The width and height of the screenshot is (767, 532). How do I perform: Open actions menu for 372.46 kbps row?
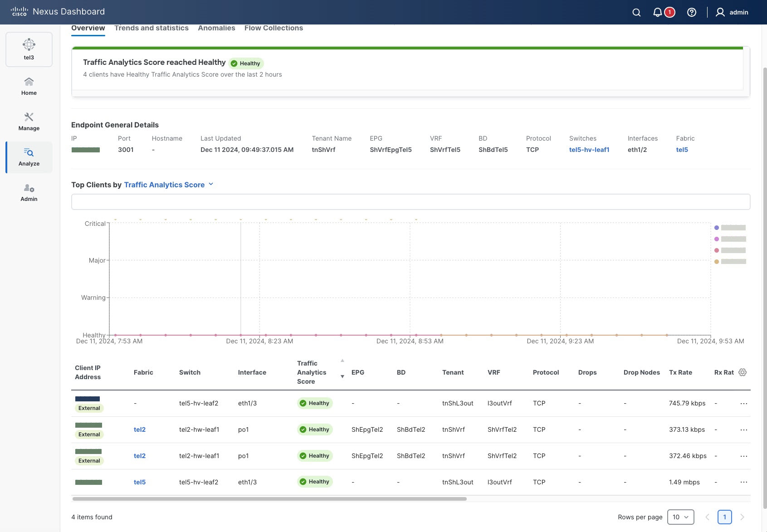click(x=744, y=456)
